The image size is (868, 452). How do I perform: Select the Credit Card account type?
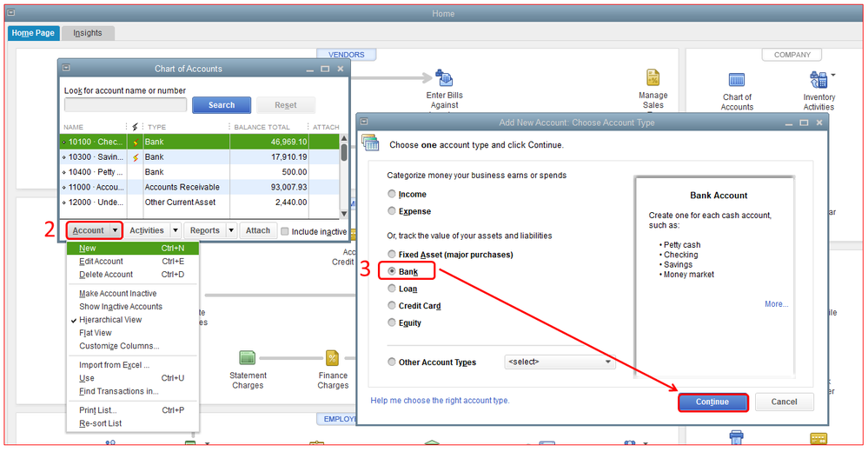coord(392,306)
